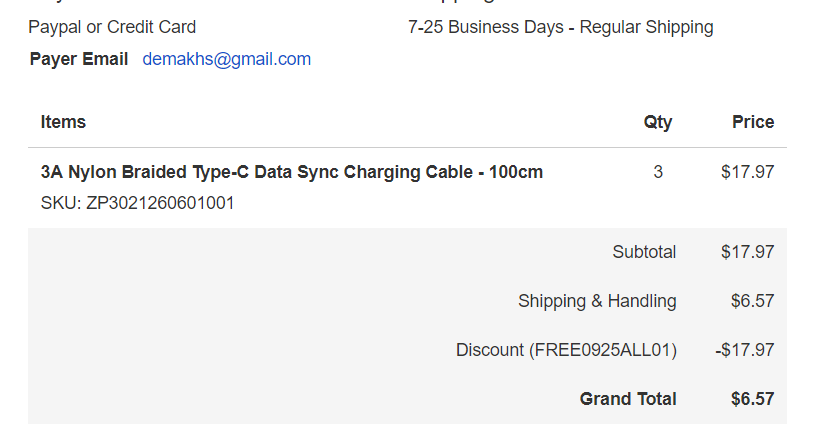Click the demakhs@gmail.com email link
Image resolution: width=821 pixels, height=439 pixels.
click(x=226, y=59)
